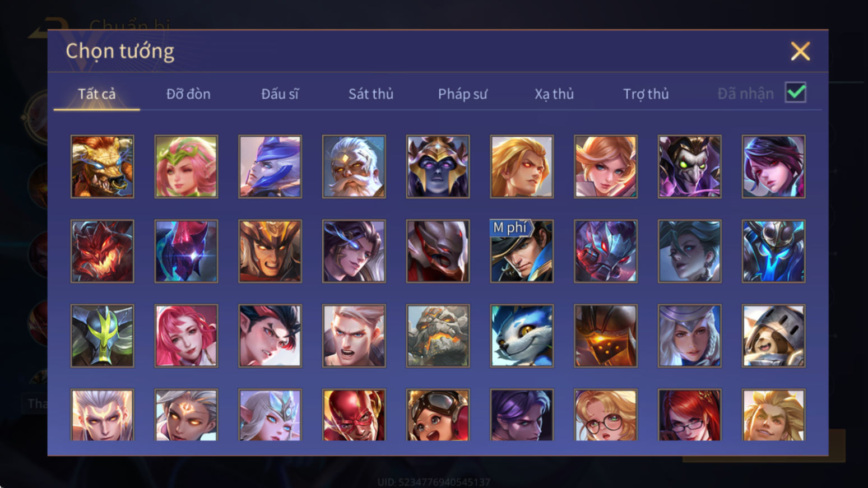Screen dimensions: 868x488
Task: Switch to the Đỡ đòn tab
Action: point(188,94)
